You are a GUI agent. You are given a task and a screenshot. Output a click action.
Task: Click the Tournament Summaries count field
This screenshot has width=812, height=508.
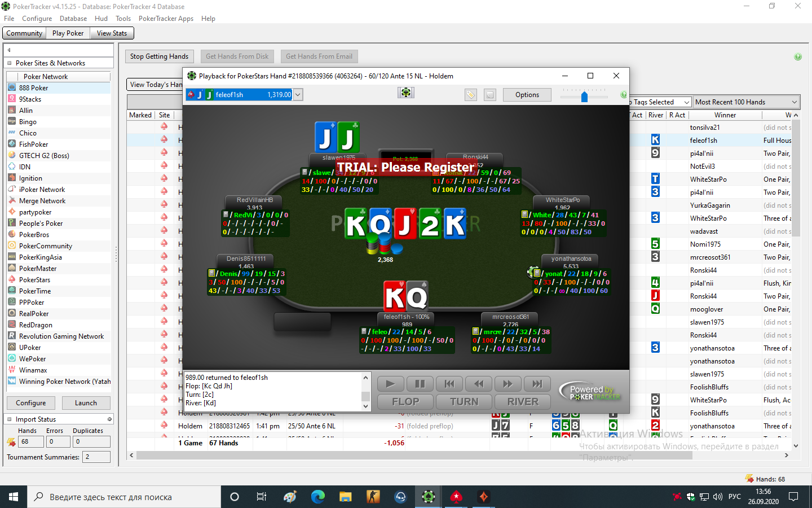[96, 457]
